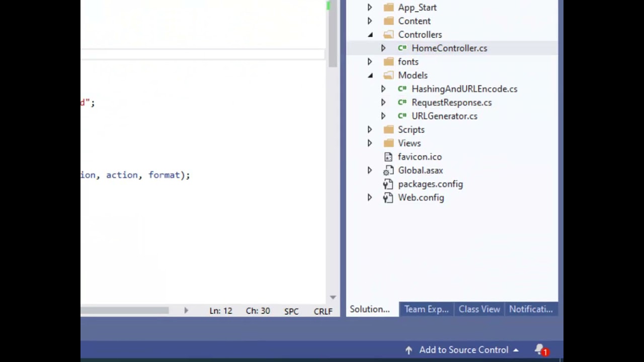Select the Web.config item

pyautogui.click(x=421, y=198)
